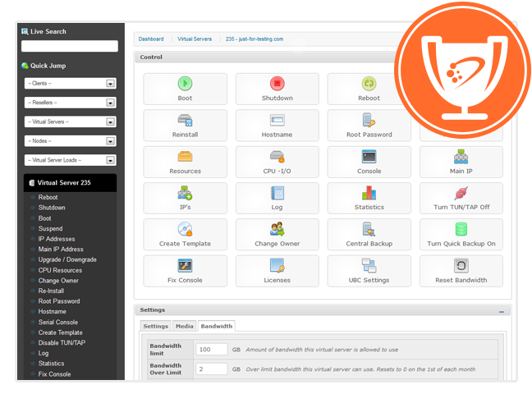The height and width of the screenshot is (394, 532).
Task: Click Shutdown in the sidebar menu
Action: (x=52, y=208)
